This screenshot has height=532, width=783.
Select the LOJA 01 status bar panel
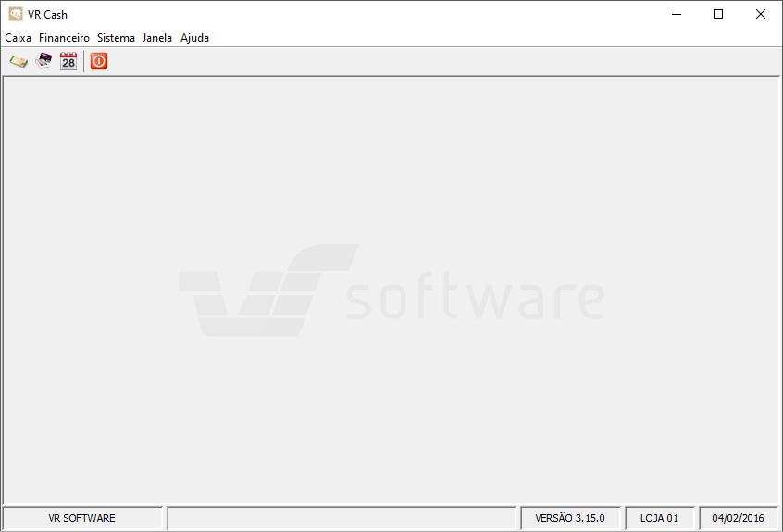660,518
